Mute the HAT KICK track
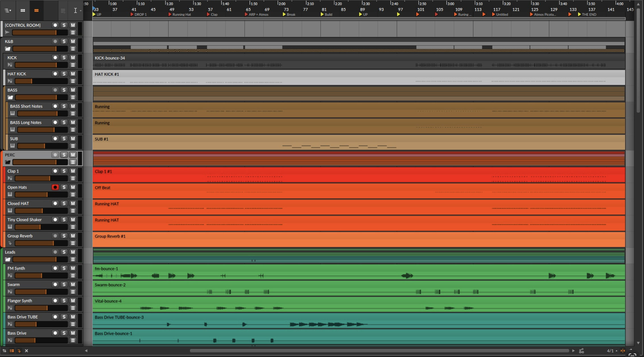The image size is (644, 357). pos(73,74)
